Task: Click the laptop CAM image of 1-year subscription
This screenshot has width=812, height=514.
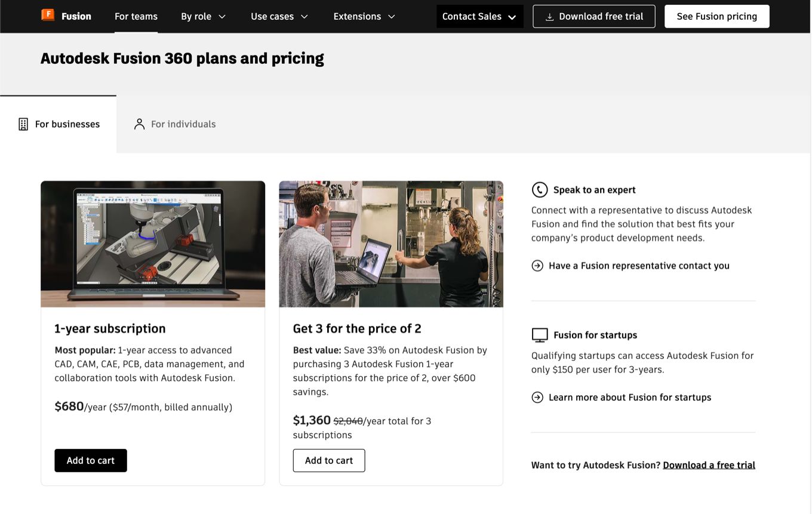Action: click(153, 244)
